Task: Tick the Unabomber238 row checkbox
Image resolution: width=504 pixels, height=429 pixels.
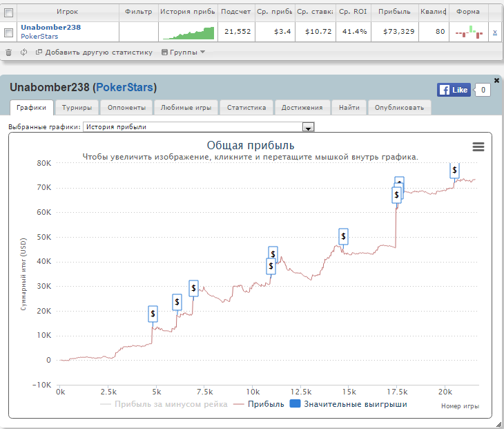Action: 9,32
